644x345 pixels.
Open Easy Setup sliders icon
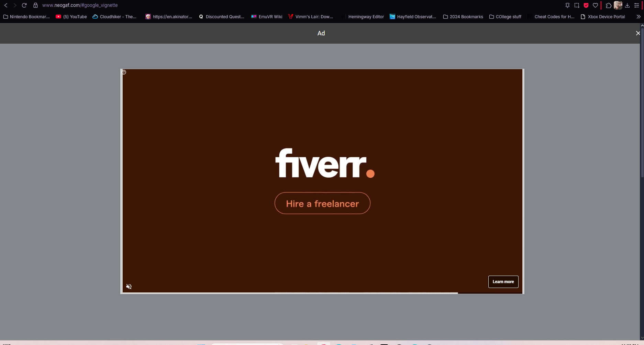tap(636, 5)
